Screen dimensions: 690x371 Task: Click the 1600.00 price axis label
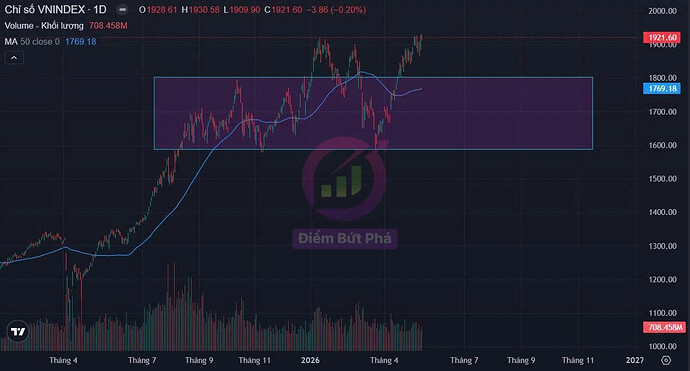coord(662,145)
